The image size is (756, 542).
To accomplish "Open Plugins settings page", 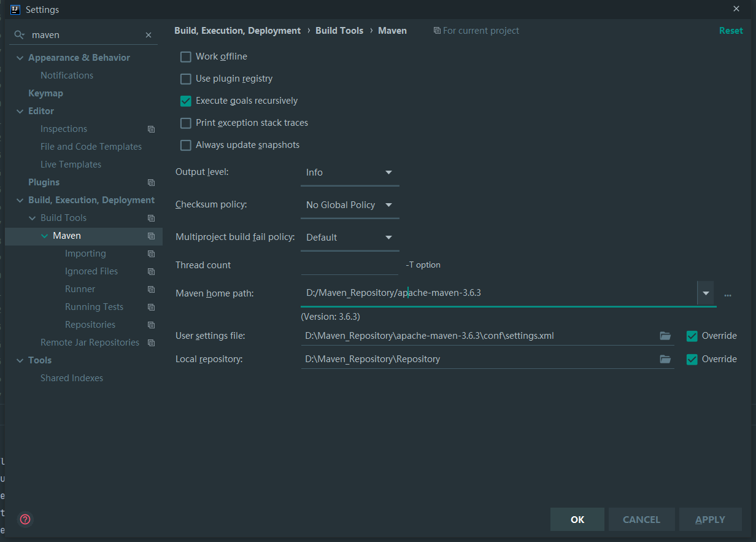I will (x=44, y=182).
